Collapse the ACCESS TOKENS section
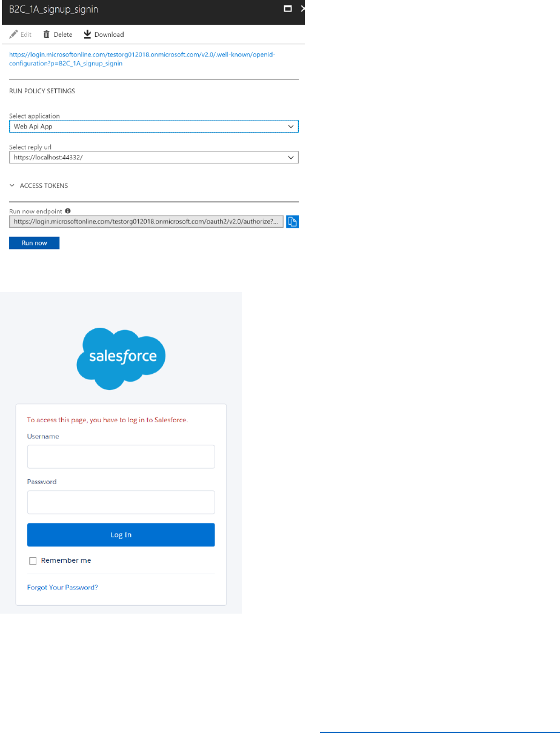The width and height of the screenshot is (560, 733). pyautogui.click(x=12, y=185)
